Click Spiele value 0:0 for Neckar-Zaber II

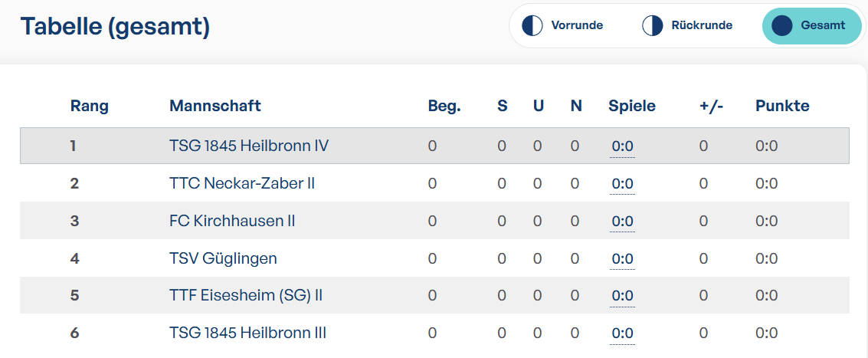click(x=622, y=184)
